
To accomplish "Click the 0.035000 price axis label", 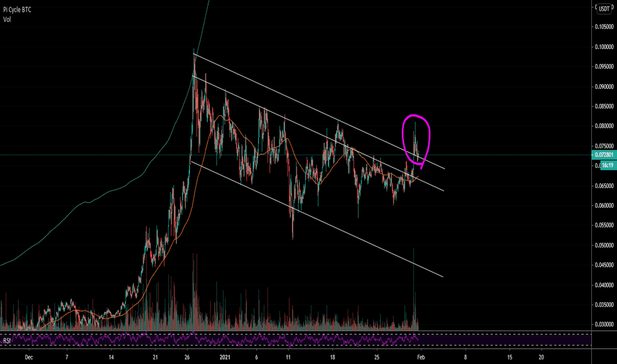I will [604, 304].
